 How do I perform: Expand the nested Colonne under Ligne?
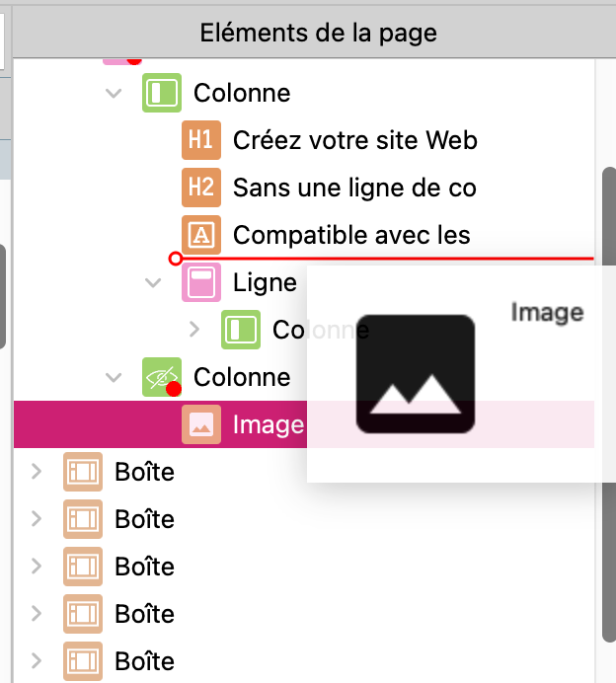[x=193, y=330]
